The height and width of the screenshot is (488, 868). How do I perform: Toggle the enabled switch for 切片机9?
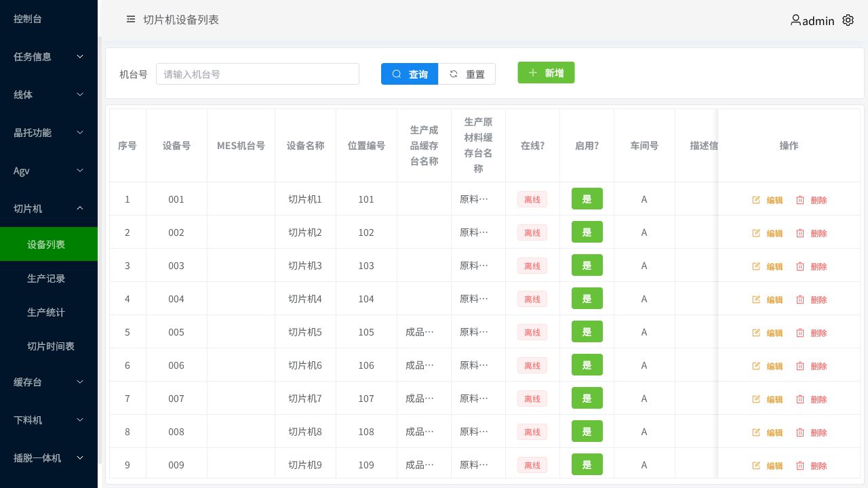tap(587, 464)
